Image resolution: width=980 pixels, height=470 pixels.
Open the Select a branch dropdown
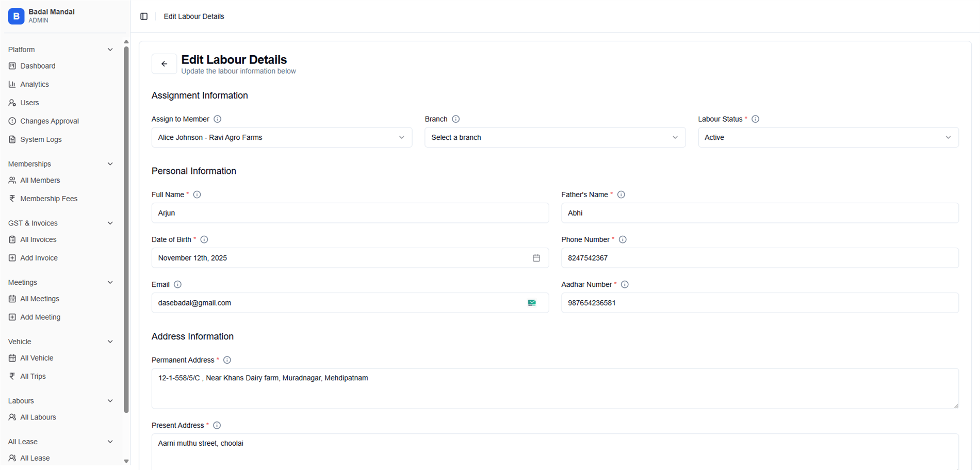point(555,137)
